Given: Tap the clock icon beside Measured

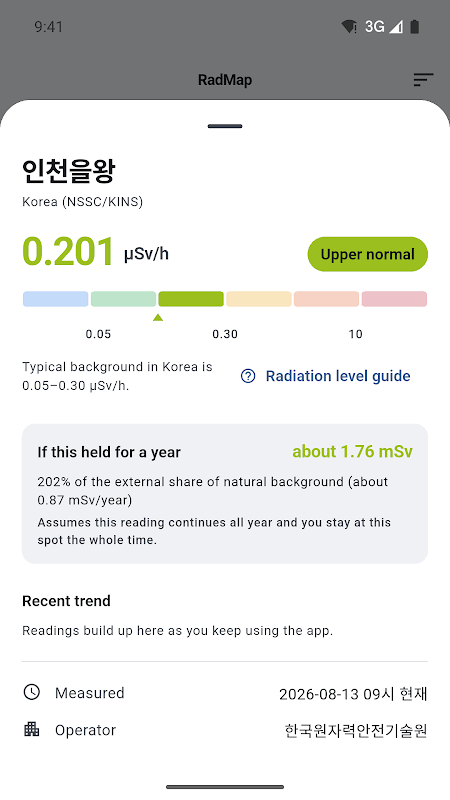Looking at the screenshot, I should click(32, 692).
